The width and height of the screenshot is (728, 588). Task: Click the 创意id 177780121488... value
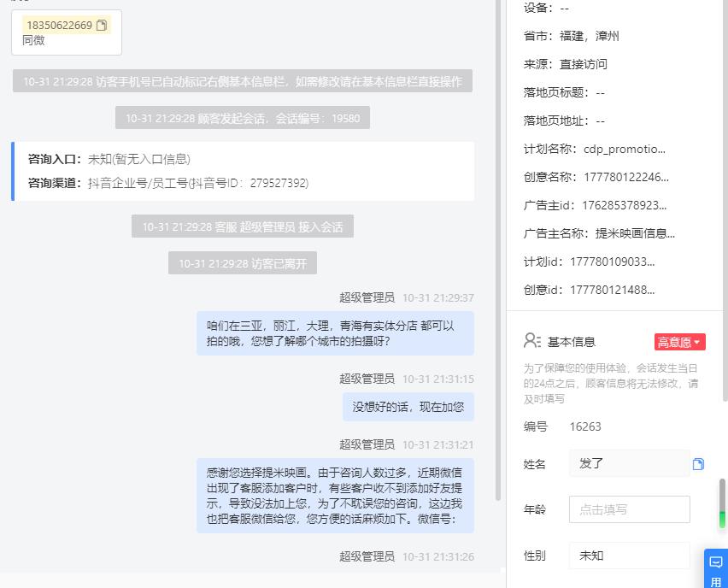[613, 290]
